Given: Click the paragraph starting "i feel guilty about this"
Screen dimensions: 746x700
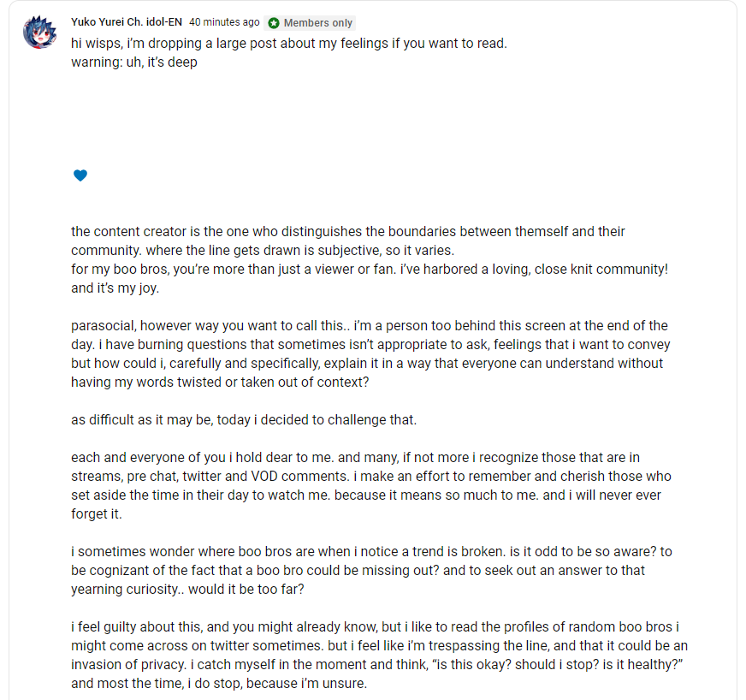Looking at the screenshot, I should coord(379,656).
